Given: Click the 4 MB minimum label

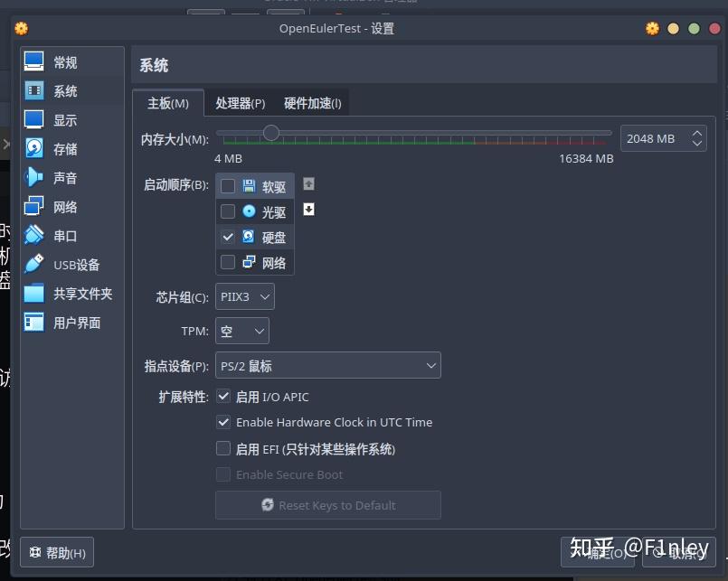Looking at the screenshot, I should pyautogui.click(x=228, y=159).
